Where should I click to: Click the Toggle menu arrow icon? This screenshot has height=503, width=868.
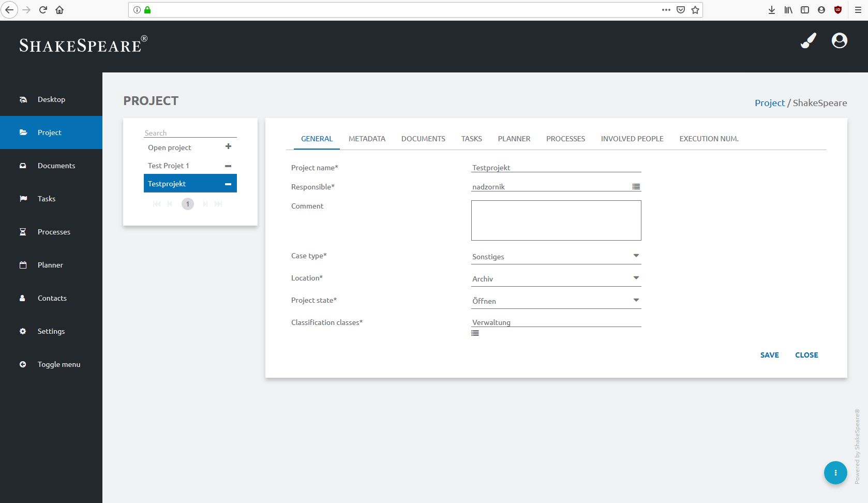[x=23, y=364]
